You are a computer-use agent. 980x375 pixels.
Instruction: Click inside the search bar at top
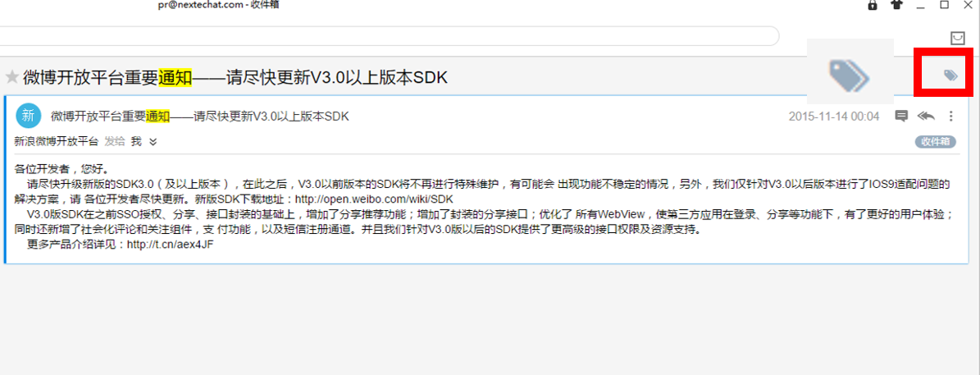point(388,35)
